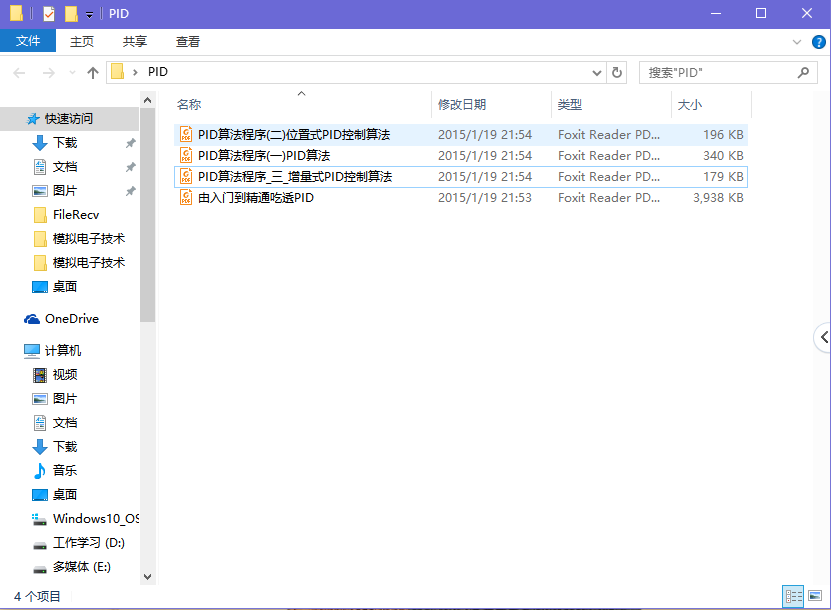This screenshot has height=610, width=831.
Task: Click pin icon next to 图片
Action: 130,191
